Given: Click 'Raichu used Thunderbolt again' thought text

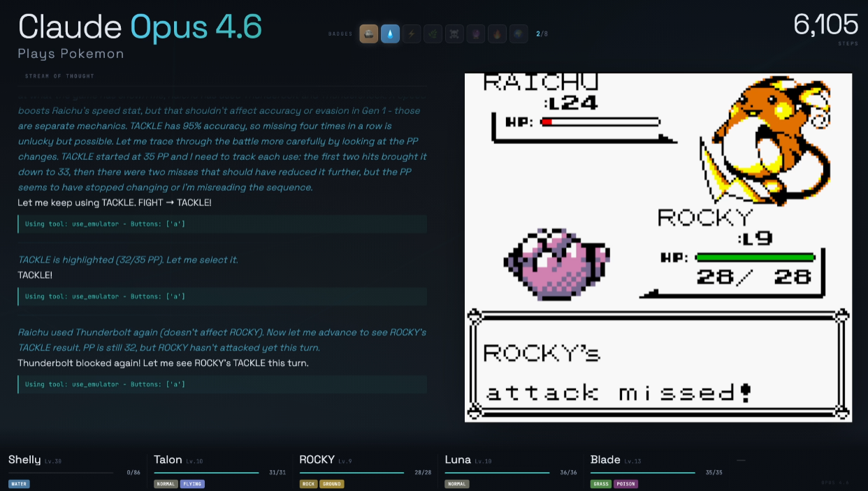Looking at the screenshot, I should pos(222,339).
